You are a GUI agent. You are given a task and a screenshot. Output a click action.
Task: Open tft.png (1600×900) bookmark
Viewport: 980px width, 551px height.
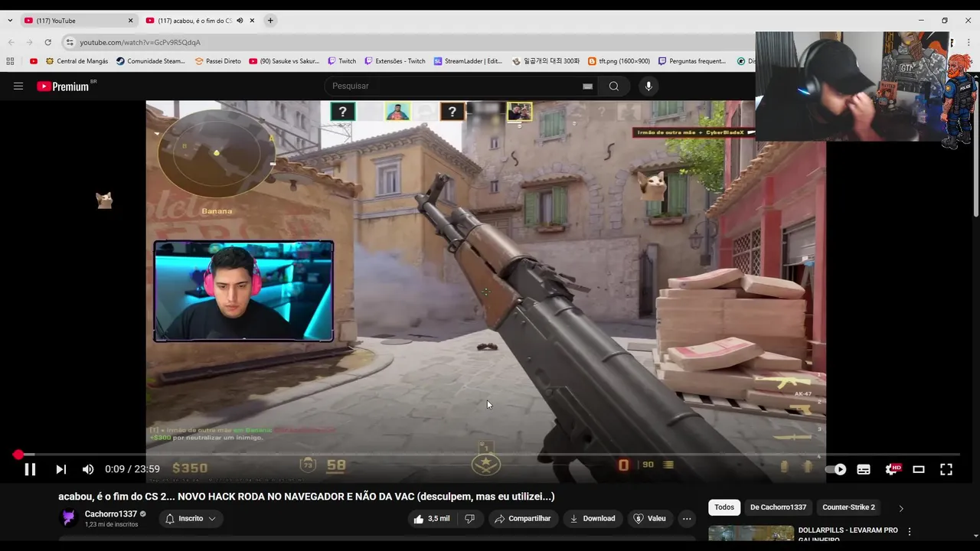click(619, 61)
